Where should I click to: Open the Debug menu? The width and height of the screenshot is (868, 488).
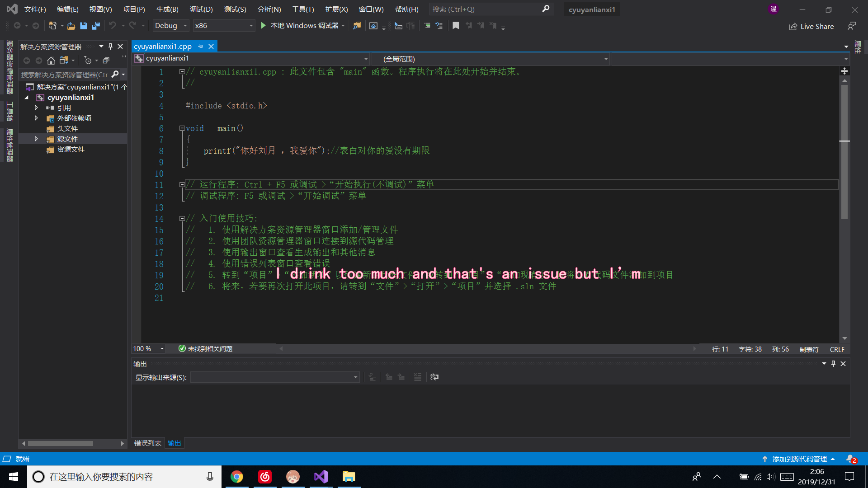tap(201, 9)
